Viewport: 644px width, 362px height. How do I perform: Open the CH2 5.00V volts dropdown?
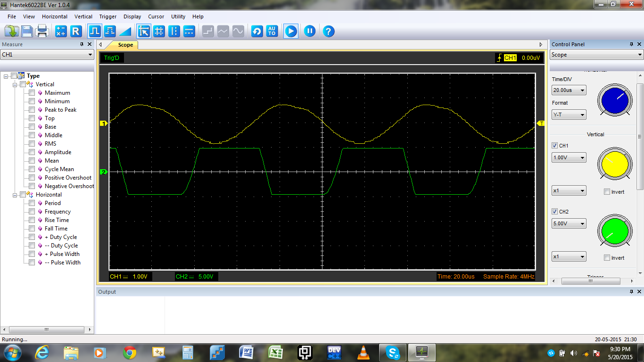pyautogui.click(x=569, y=223)
